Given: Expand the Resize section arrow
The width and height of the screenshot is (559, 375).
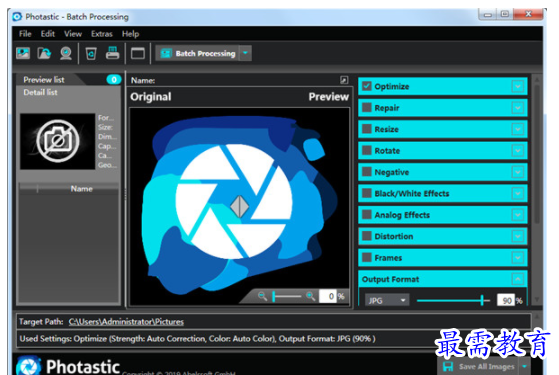Looking at the screenshot, I should coord(518,129).
